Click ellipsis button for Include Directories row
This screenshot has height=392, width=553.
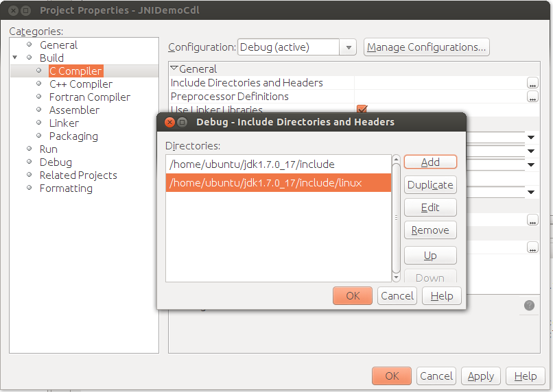point(532,83)
